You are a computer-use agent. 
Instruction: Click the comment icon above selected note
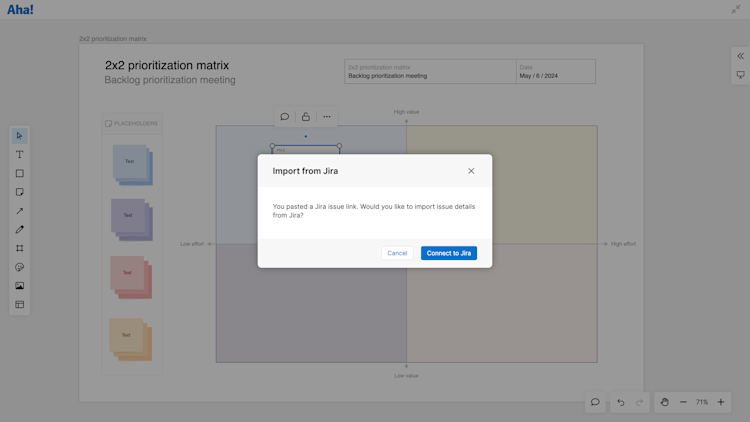tap(285, 117)
